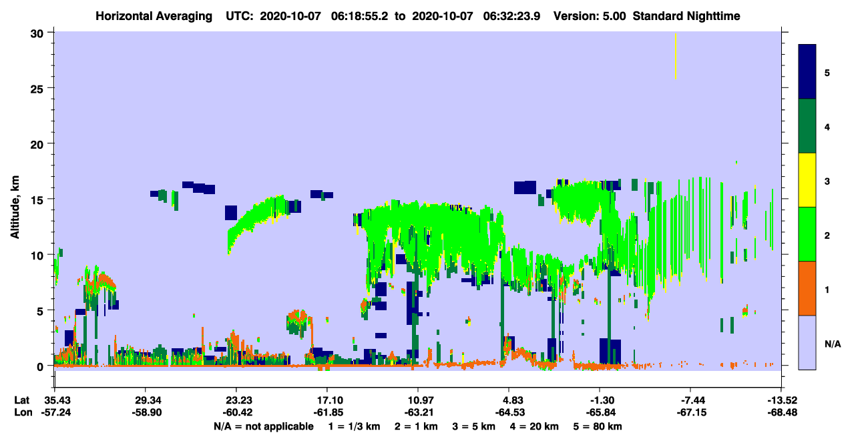Click the yellow colorbar segment labeled 3
The width and height of the screenshot is (868, 445).
[807, 180]
